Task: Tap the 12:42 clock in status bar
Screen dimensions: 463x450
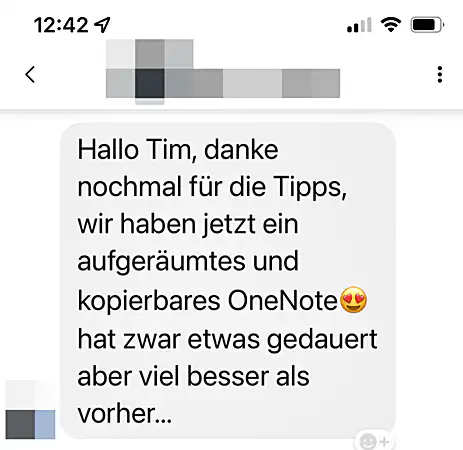Action: tap(61, 25)
